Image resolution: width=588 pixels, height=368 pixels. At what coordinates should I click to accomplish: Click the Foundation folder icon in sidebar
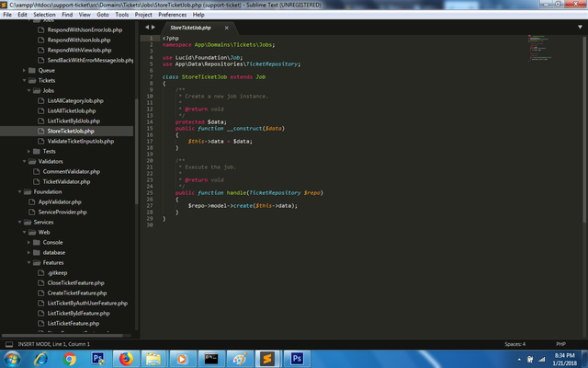tap(28, 192)
